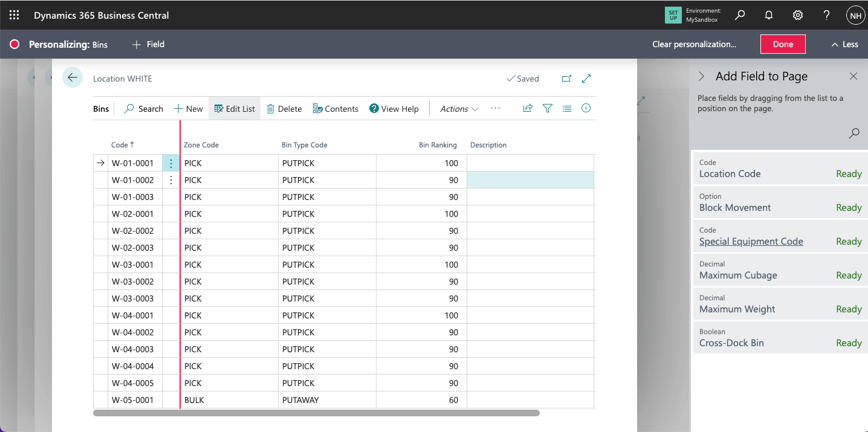Open the notifications bell
The height and width of the screenshot is (432, 868).
coord(769,15)
